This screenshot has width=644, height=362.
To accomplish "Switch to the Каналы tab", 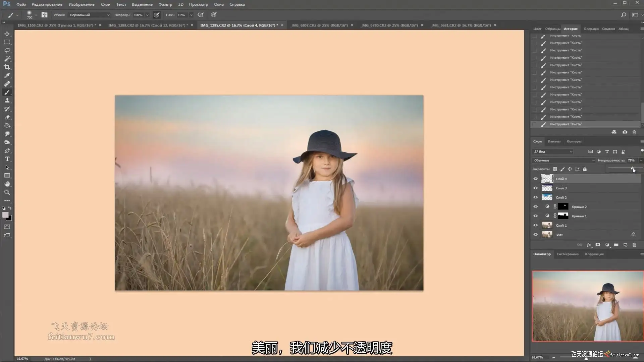I will coord(554,141).
